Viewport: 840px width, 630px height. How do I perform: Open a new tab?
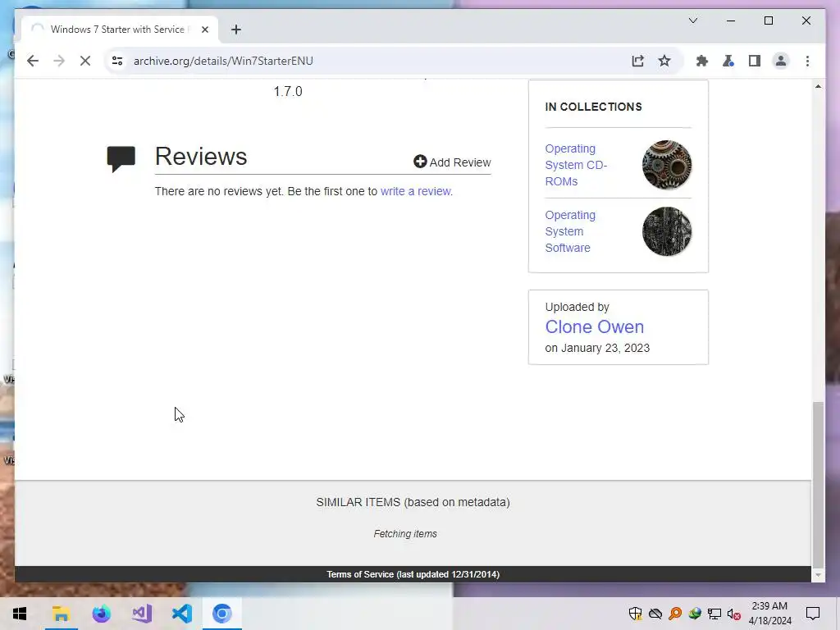[x=236, y=30]
